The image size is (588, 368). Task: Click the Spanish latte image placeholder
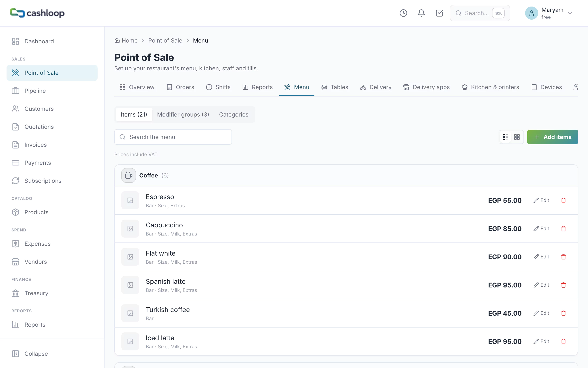coord(130,285)
